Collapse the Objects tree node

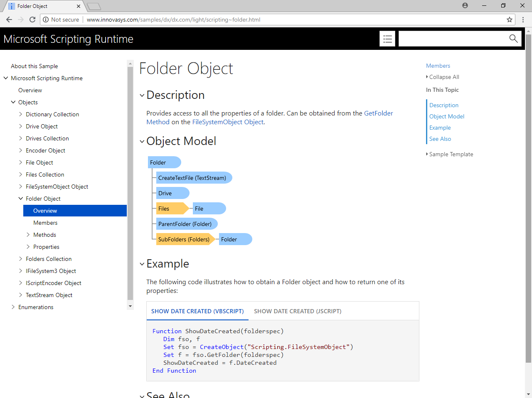pyautogui.click(x=13, y=102)
